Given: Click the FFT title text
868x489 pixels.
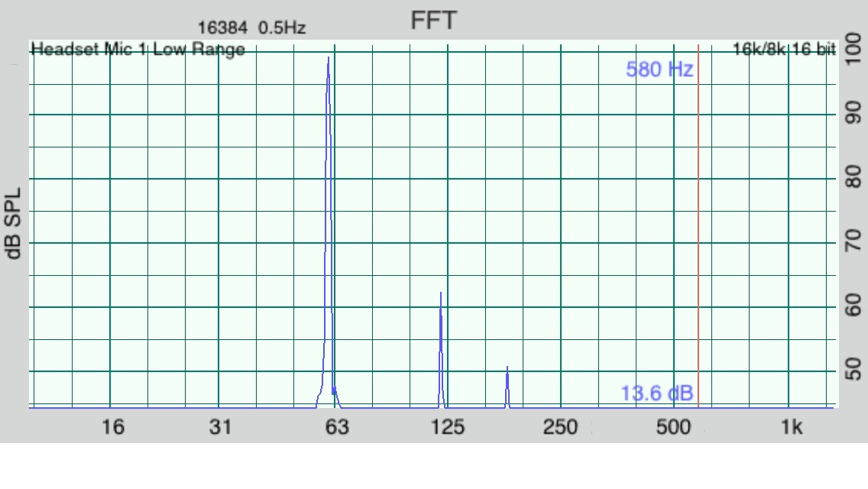Looking at the screenshot, I should tap(433, 21).
